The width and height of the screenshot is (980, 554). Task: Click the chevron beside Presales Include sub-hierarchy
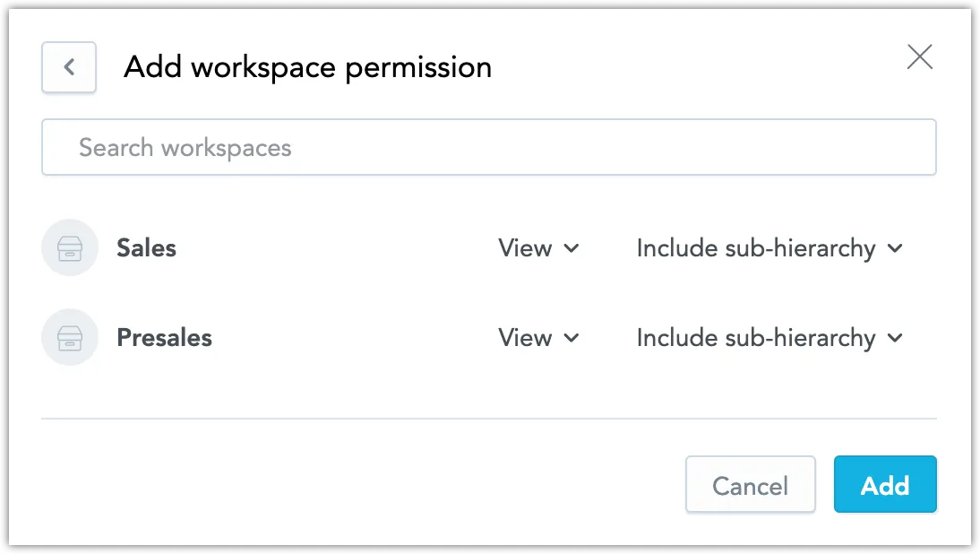(x=894, y=338)
